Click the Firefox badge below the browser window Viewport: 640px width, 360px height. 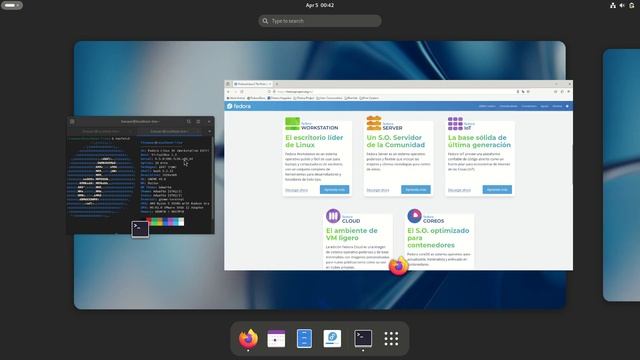tap(398, 266)
